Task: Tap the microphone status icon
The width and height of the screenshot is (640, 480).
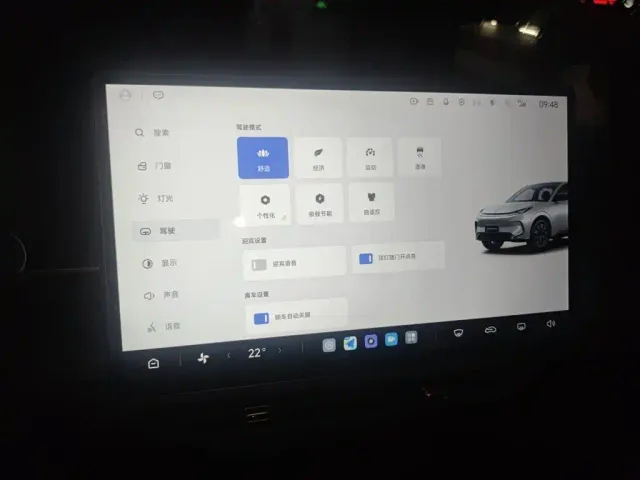Action: click(x=446, y=102)
